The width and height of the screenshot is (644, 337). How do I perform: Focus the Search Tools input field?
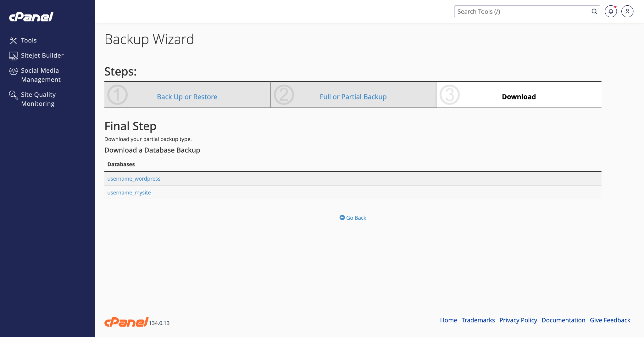522,12
